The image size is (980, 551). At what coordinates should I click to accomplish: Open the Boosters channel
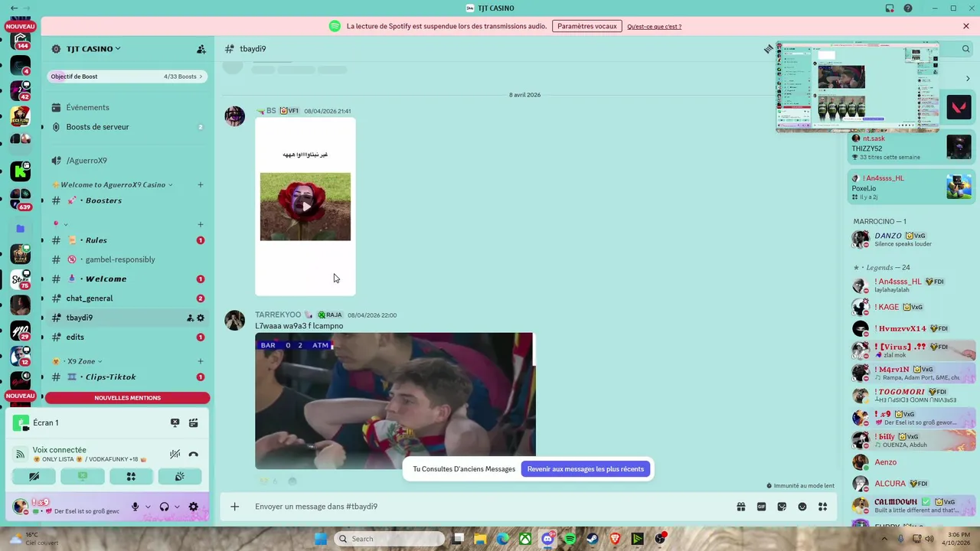(127, 201)
